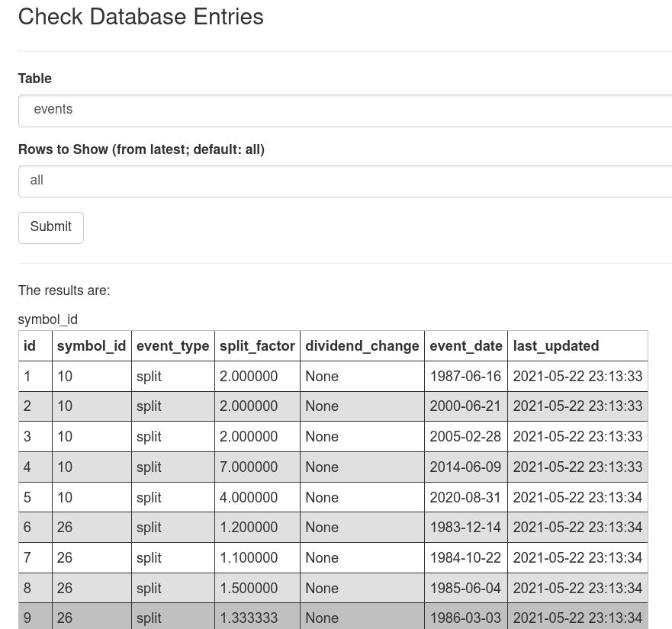This screenshot has height=629, width=672.
Task: Click the event date 1987-06-16 cell
Action: tap(465, 377)
